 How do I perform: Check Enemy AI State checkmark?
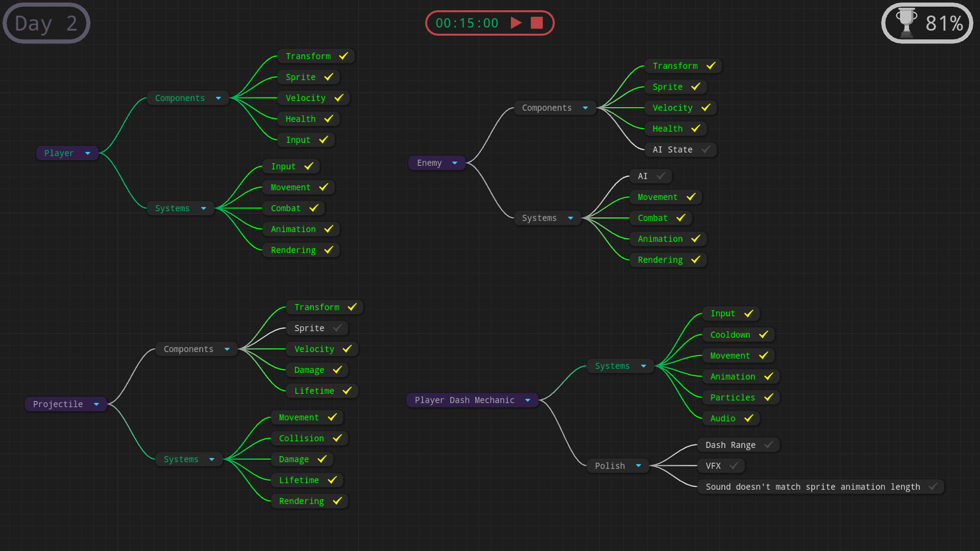[x=706, y=149]
